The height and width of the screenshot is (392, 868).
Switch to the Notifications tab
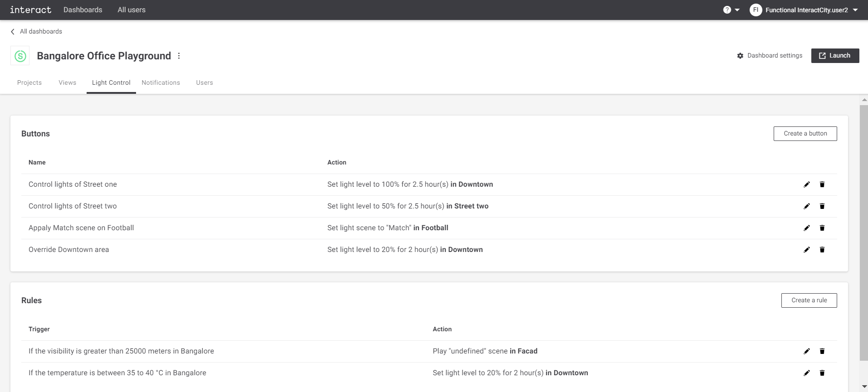[161, 82]
